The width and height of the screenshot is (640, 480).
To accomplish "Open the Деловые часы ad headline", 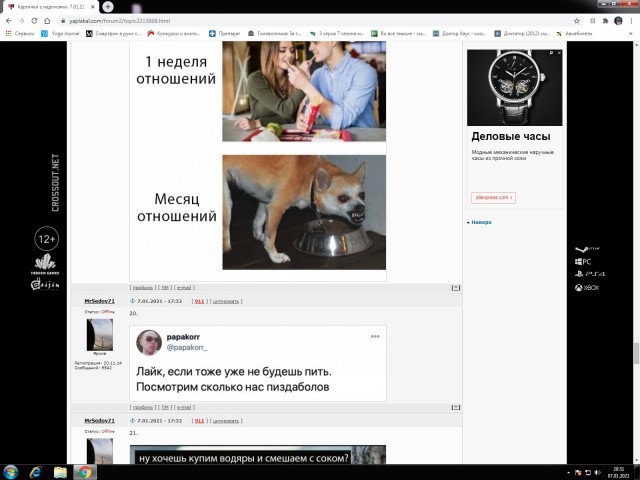I will coord(511,136).
